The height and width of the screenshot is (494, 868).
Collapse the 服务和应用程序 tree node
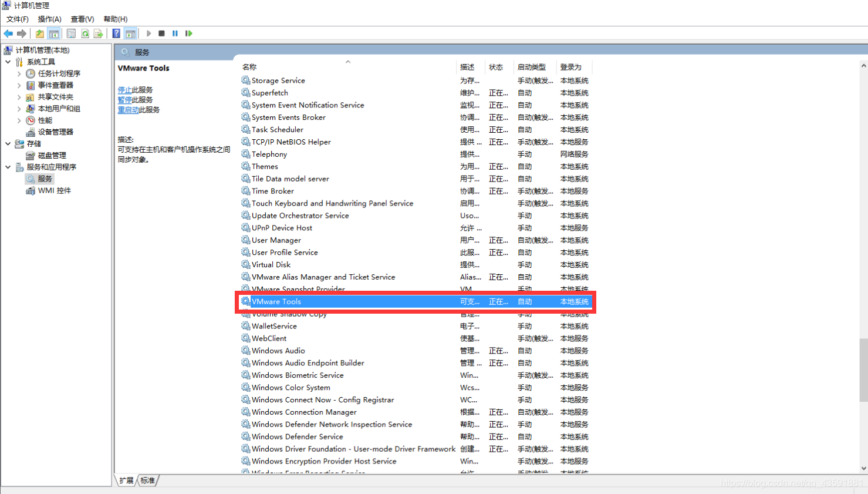8,167
